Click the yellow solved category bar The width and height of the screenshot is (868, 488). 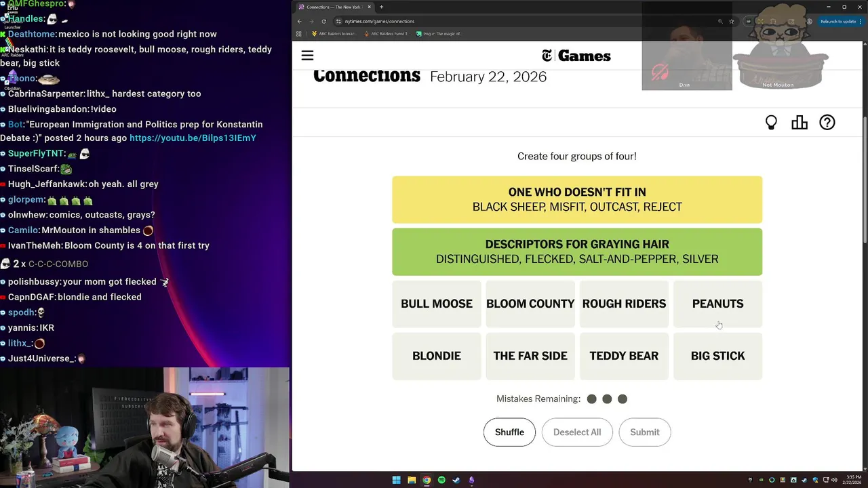(577, 199)
